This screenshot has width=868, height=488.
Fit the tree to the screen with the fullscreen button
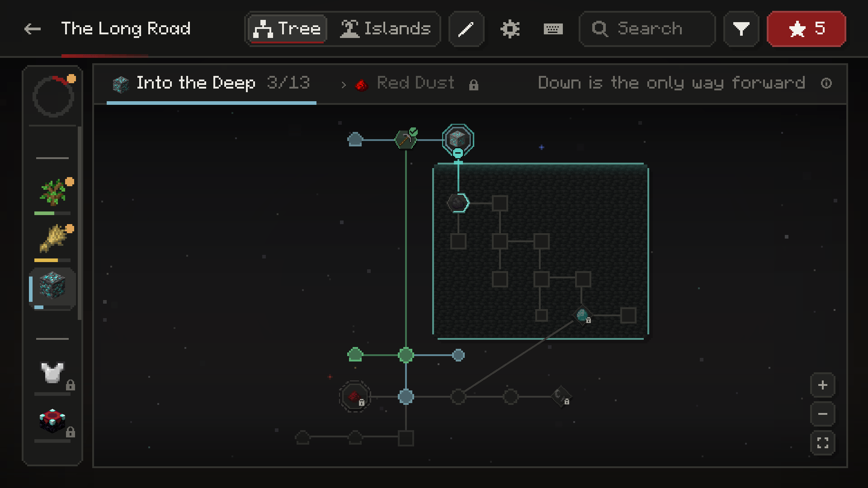pyautogui.click(x=822, y=443)
